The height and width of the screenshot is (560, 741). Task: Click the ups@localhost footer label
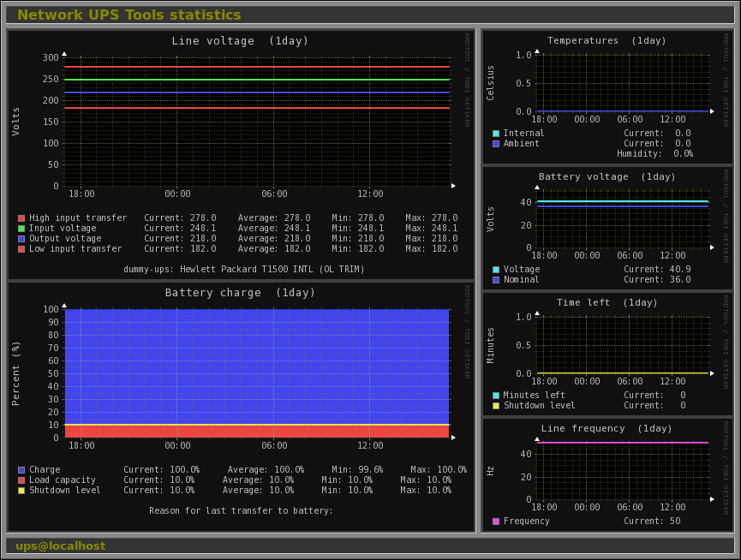[61, 545]
